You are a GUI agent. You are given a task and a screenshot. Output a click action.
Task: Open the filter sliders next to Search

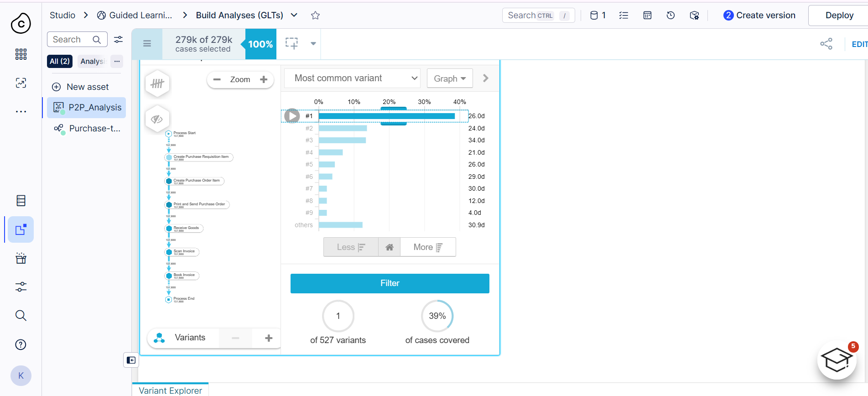point(119,40)
